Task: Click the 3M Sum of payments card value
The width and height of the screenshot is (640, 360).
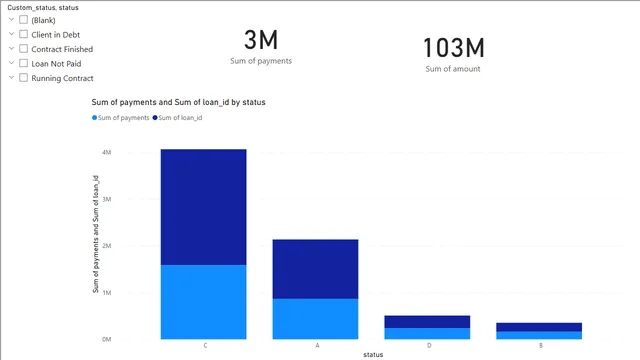Action: pyautogui.click(x=261, y=40)
